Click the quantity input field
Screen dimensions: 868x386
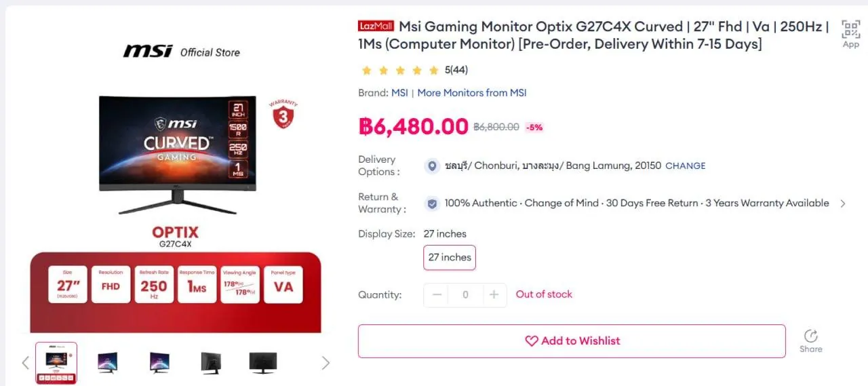click(465, 294)
